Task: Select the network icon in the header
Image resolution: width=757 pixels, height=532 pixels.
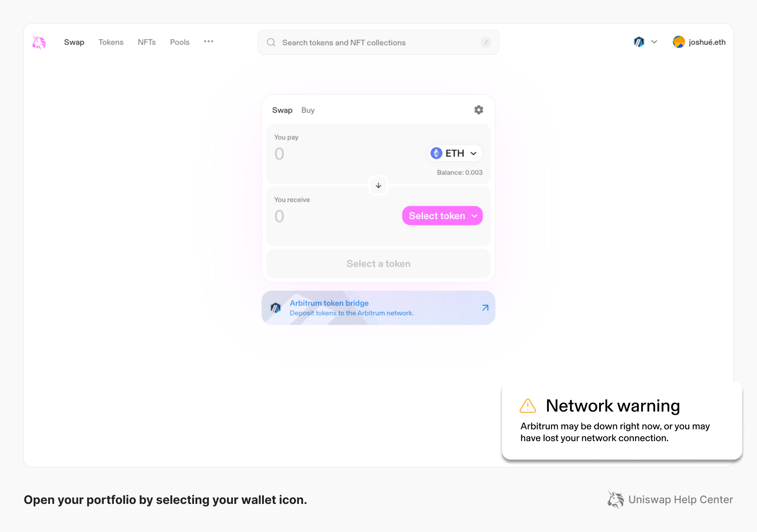Action: coord(639,42)
